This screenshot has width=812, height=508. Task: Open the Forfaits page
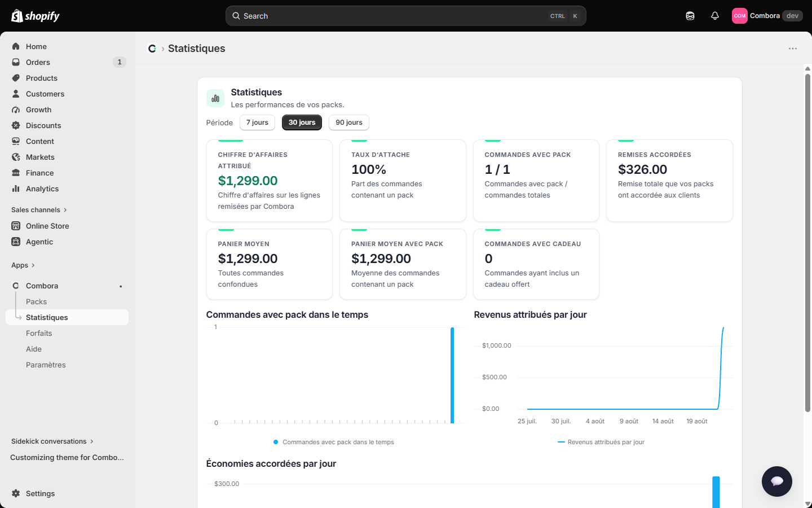(39, 333)
